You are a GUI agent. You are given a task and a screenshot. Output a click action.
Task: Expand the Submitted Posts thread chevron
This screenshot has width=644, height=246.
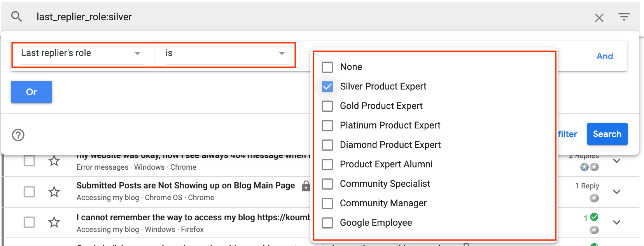coord(616,192)
